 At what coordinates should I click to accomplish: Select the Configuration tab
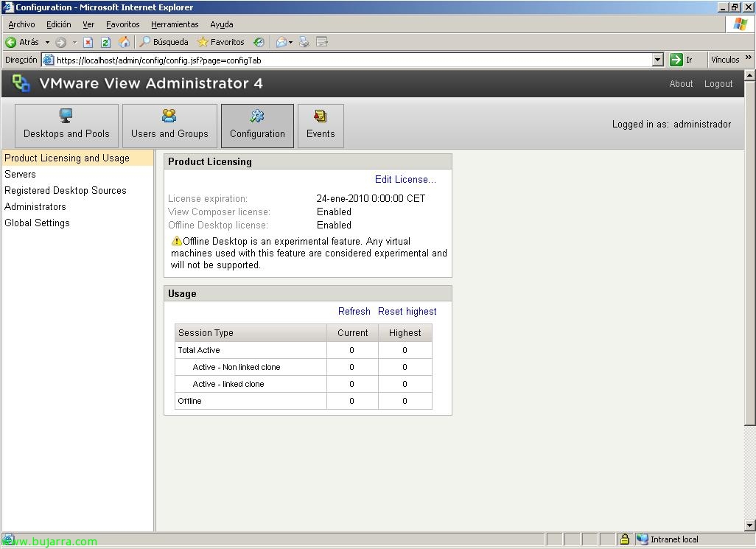click(x=257, y=126)
